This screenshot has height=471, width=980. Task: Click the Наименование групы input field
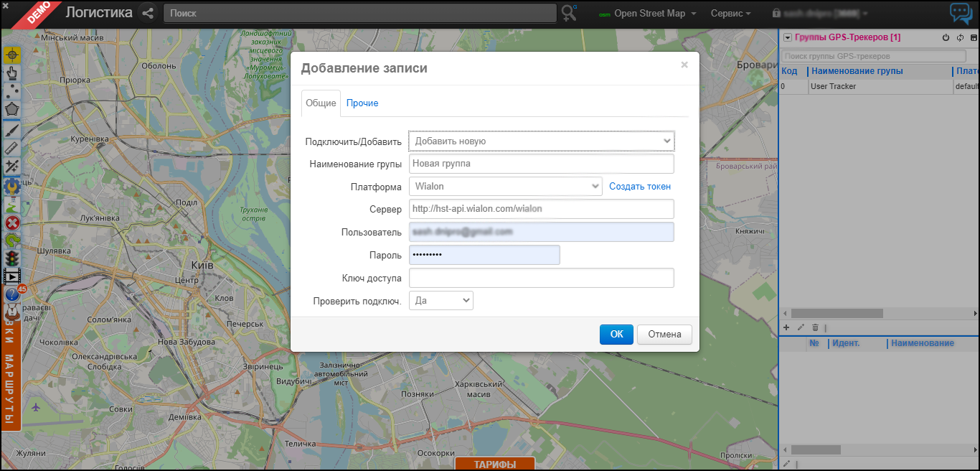pyautogui.click(x=542, y=164)
